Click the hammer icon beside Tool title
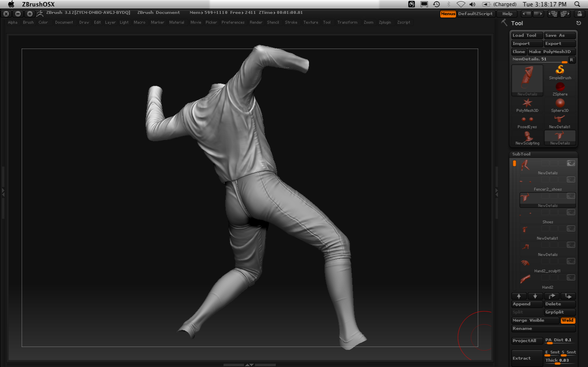The image size is (588, 367). pyautogui.click(x=504, y=22)
